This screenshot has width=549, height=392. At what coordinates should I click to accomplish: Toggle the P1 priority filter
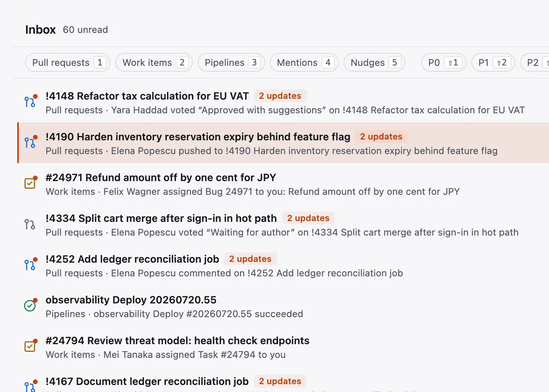pyautogui.click(x=493, y=63)
